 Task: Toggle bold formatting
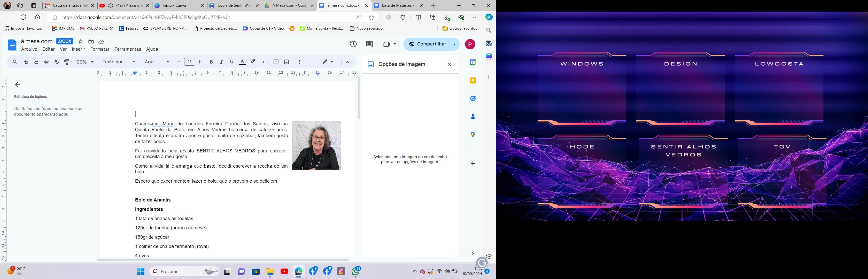[211, 62]
